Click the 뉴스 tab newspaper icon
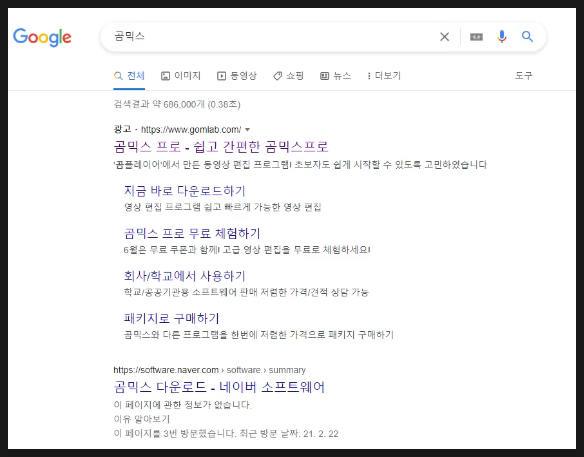 click(324, 76)
